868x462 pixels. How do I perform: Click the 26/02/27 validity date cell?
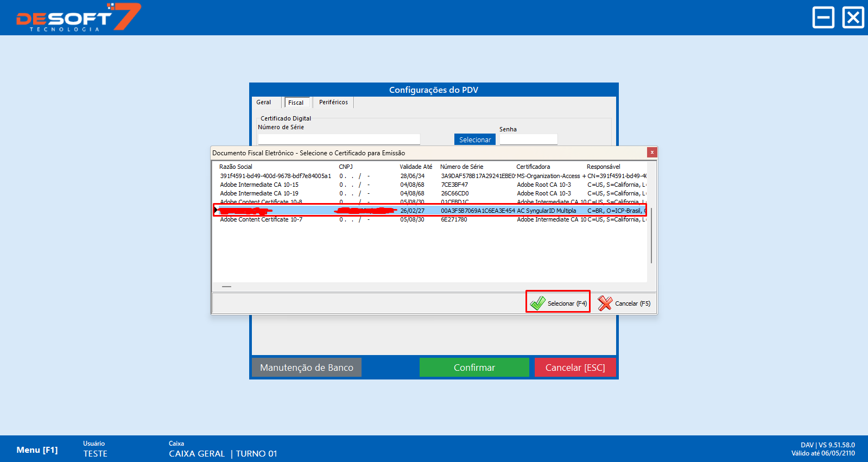(413, 211)
